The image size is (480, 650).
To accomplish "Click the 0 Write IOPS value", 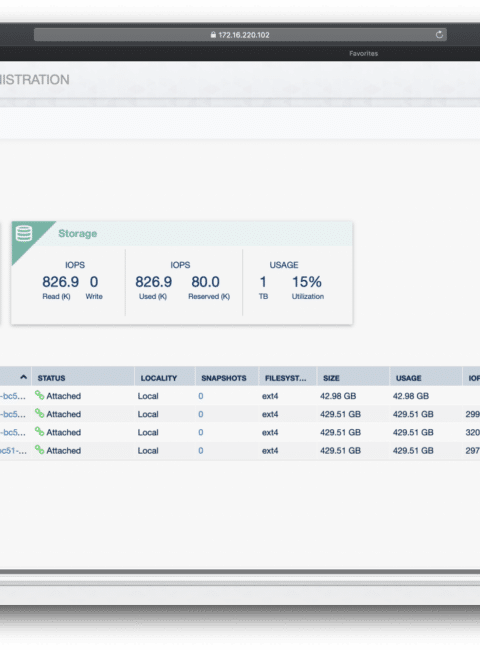I will (x=94, y=282).
